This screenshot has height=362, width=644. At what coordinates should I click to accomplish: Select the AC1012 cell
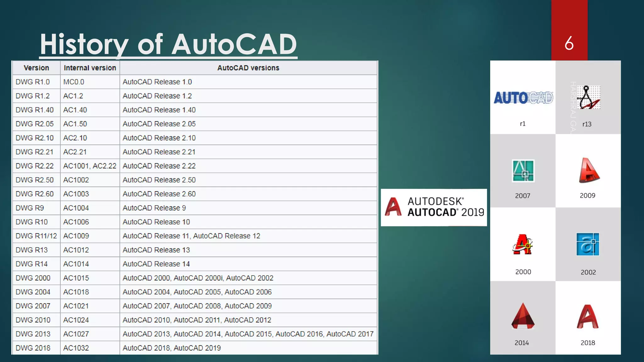(x=90, y=250)
